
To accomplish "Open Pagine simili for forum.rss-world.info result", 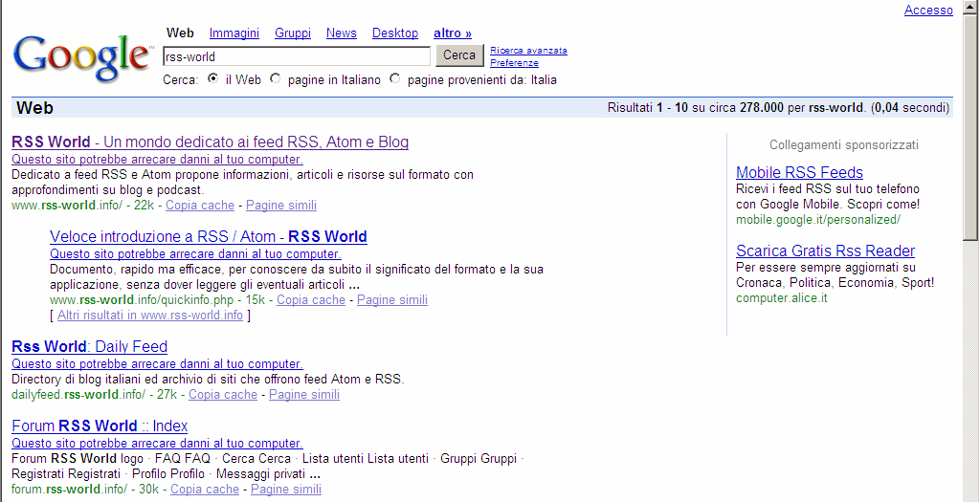I will click(x=286, y=490).
